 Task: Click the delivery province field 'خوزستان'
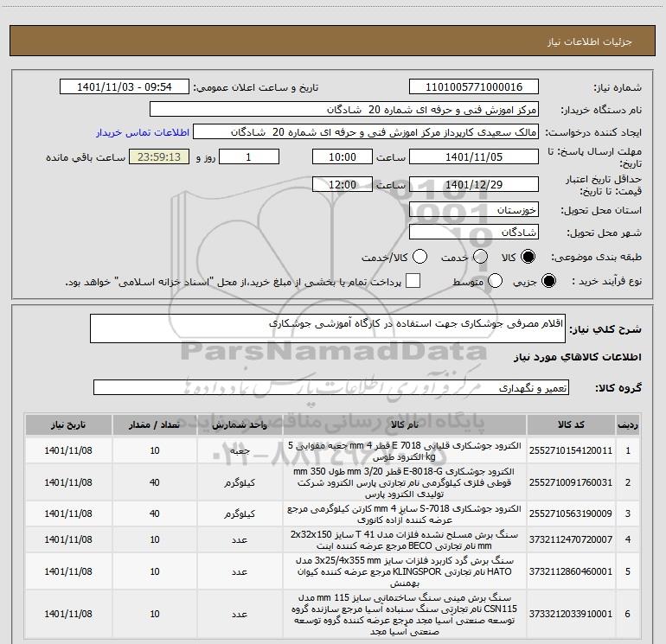(x=473, y=210)
